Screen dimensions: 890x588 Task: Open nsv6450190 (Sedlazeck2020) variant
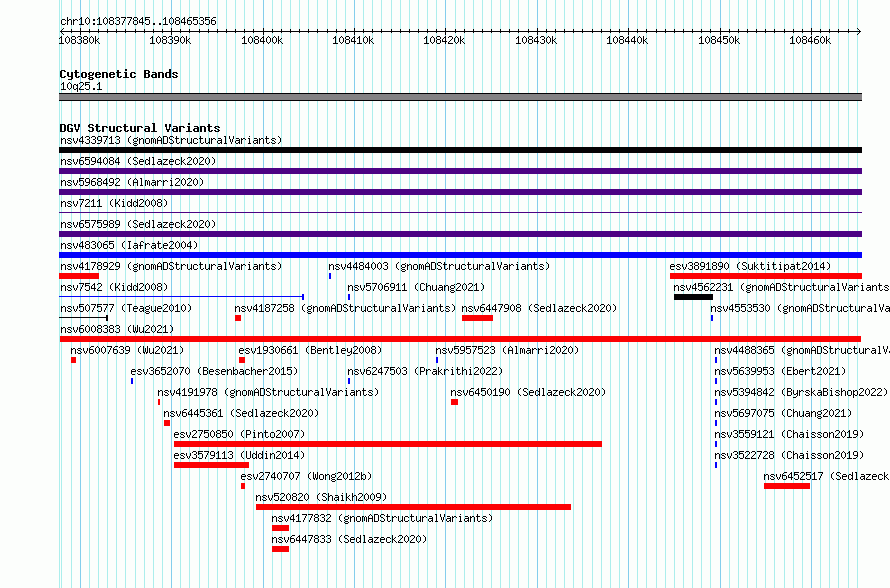coord(528,392)
